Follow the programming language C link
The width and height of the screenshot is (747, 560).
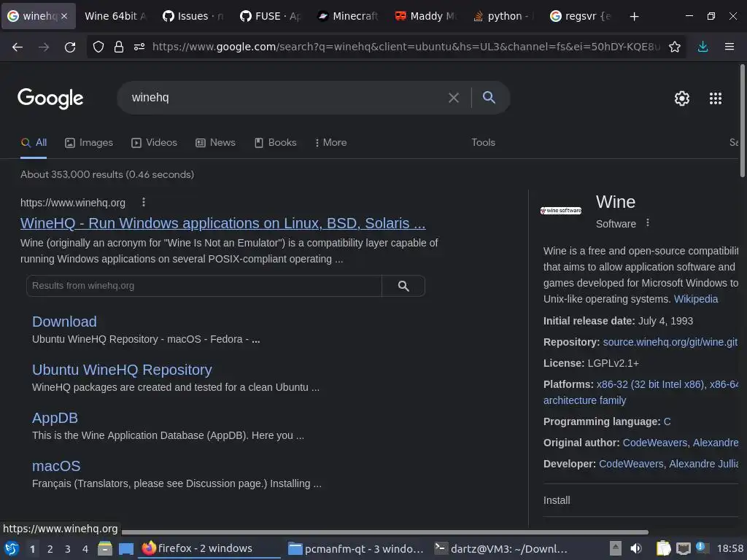click(667, 421)
